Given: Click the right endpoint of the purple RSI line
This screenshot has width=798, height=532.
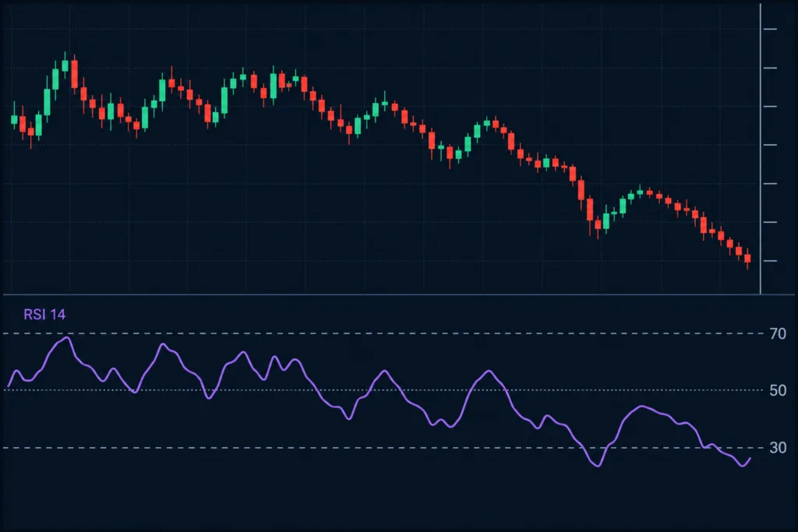Looking at the screenshot, I should coord(750,459).
